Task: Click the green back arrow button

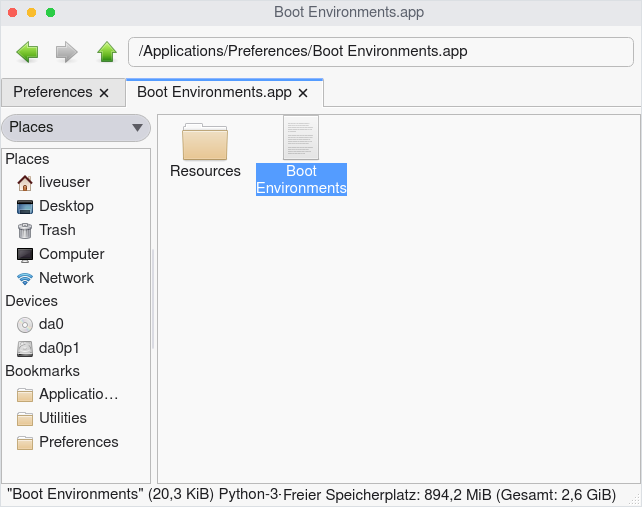Action: pyautogui.click(x=28, y=52)
